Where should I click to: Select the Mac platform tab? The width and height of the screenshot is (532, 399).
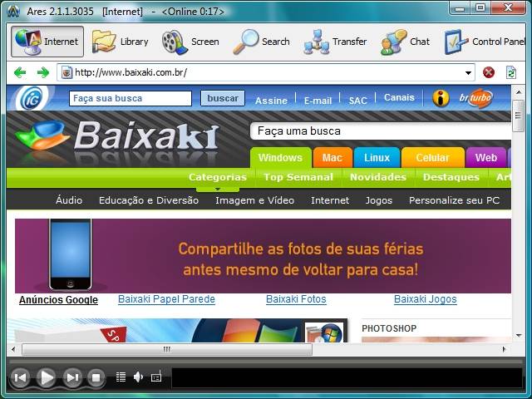pos(332,157)
